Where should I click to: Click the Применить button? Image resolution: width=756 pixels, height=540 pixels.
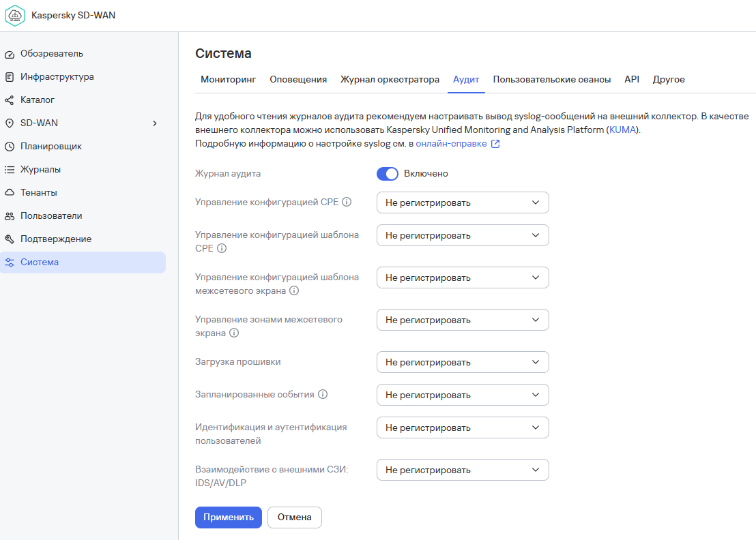(x=229, y=517)
